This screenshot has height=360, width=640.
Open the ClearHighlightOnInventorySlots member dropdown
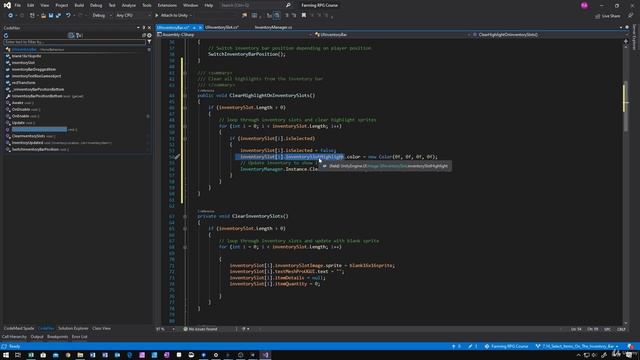coord(549,35)
